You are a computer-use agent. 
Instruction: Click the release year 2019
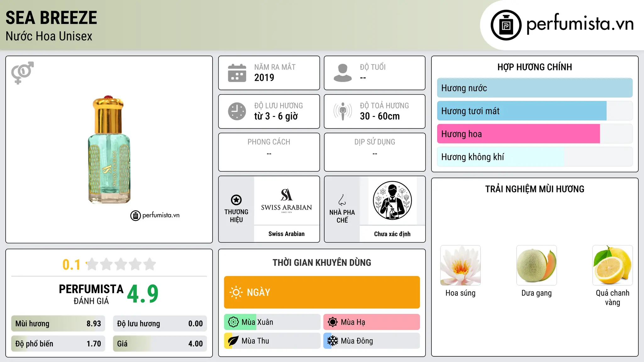pyautogui.click(x=264, y=78)
